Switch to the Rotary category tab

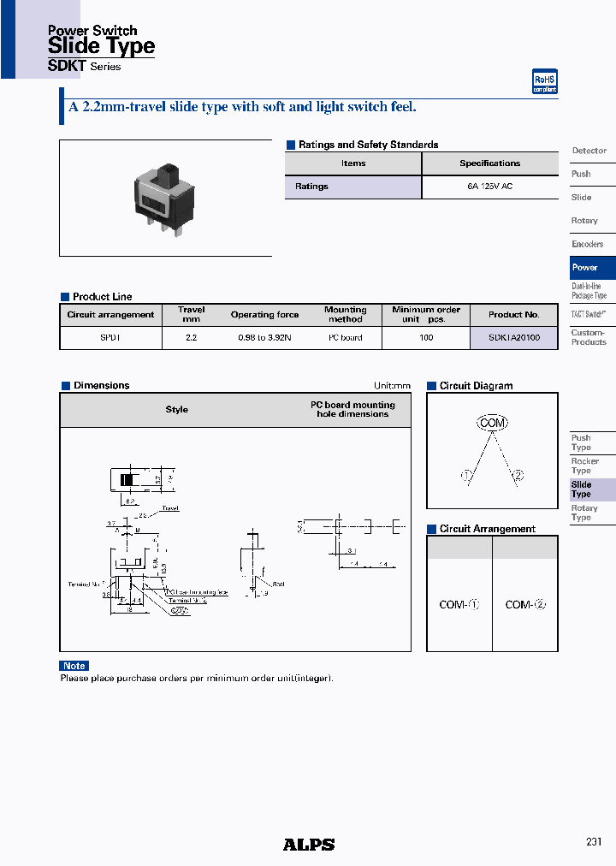pyautogui.click(x=584, y=221)
